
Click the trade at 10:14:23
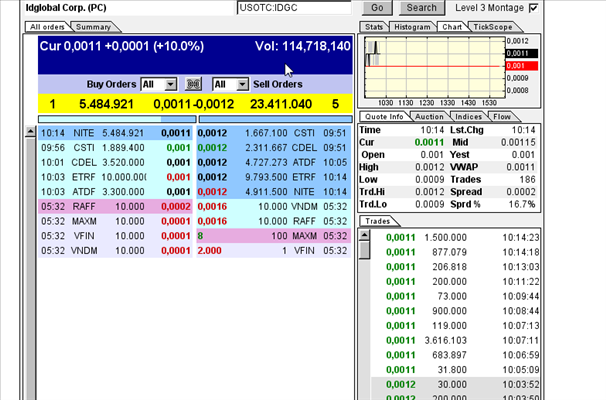pos(455,238)
